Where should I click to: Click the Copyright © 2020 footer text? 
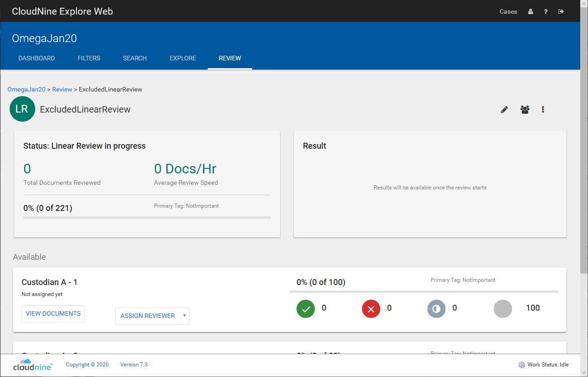click(x=87, y=365)
